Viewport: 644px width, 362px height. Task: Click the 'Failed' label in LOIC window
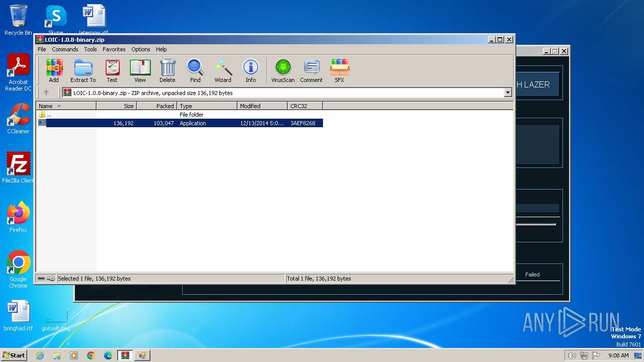click(532, 275)
